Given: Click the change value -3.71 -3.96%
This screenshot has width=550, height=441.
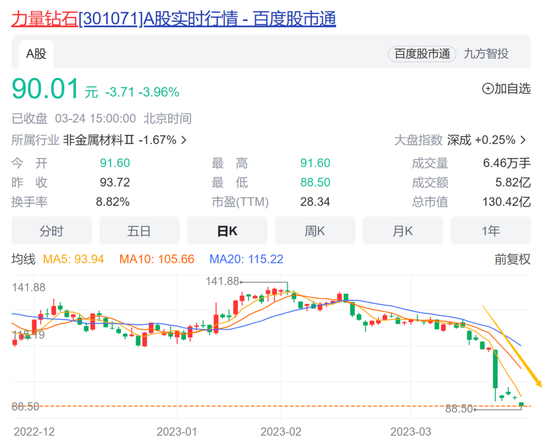Looking at the screenshot, I should pyautogui.click(x=142, y=92).
